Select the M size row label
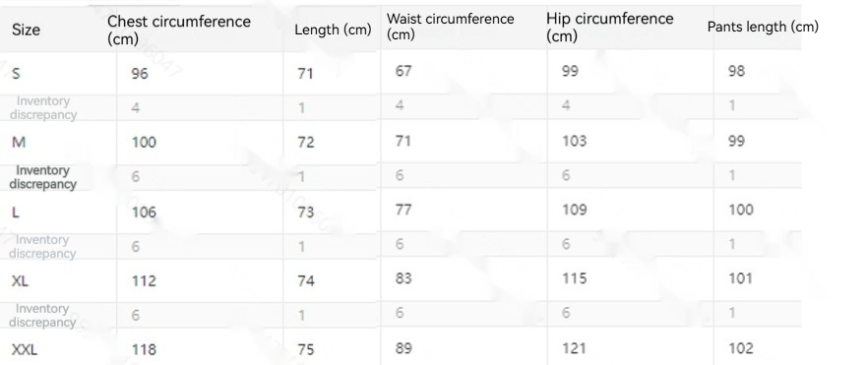This screenshot has height=365, width=868. click(x=19, y=142)
